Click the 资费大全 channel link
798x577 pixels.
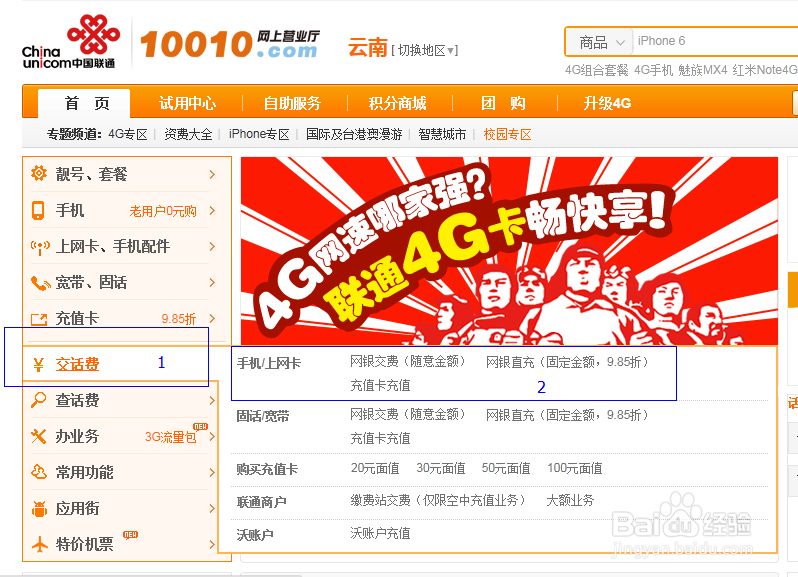tap(188, 134)
